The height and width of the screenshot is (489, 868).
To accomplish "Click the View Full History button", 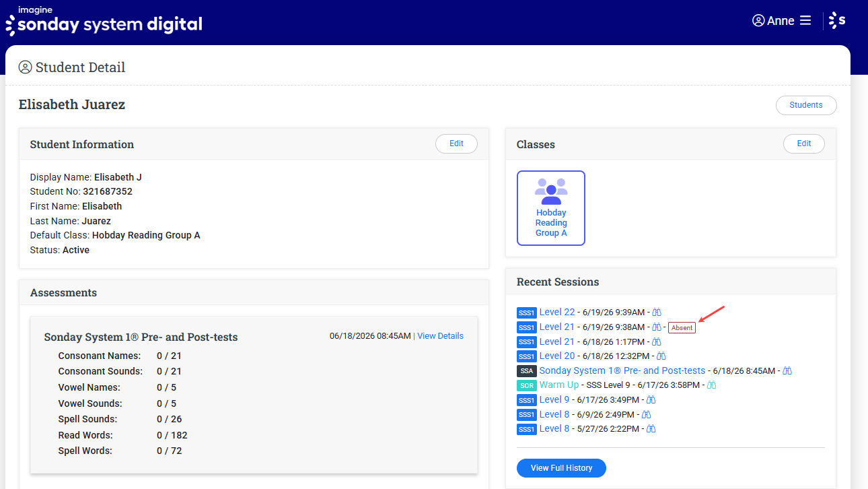I will [561, 468].
